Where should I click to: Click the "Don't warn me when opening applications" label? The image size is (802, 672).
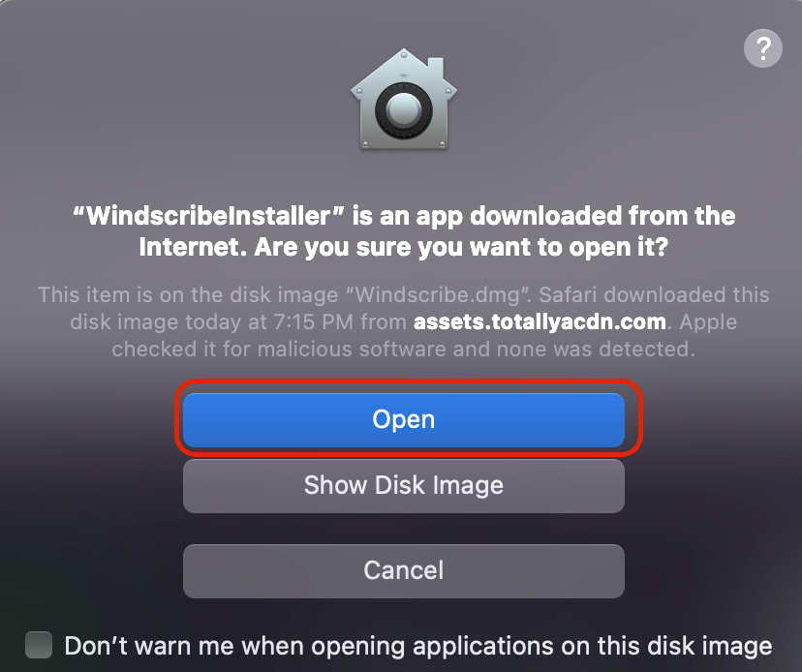coord(417,646)
